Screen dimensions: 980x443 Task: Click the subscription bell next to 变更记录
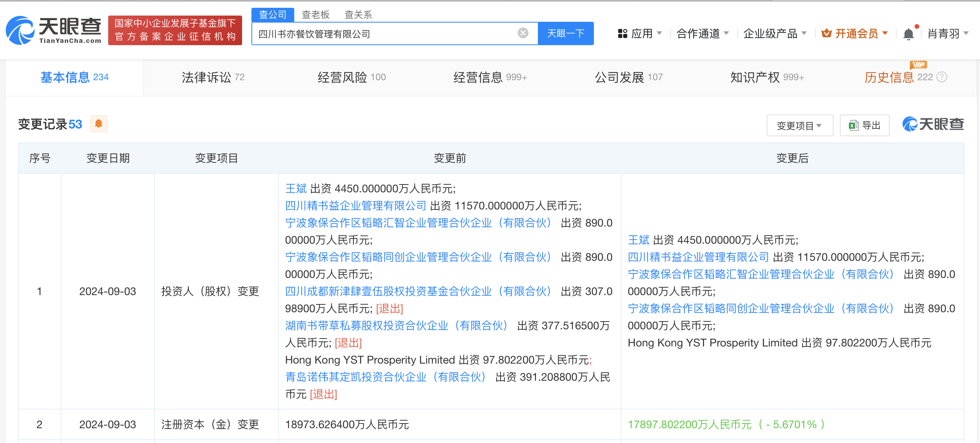pyautogui.click(x=98, y=124)
